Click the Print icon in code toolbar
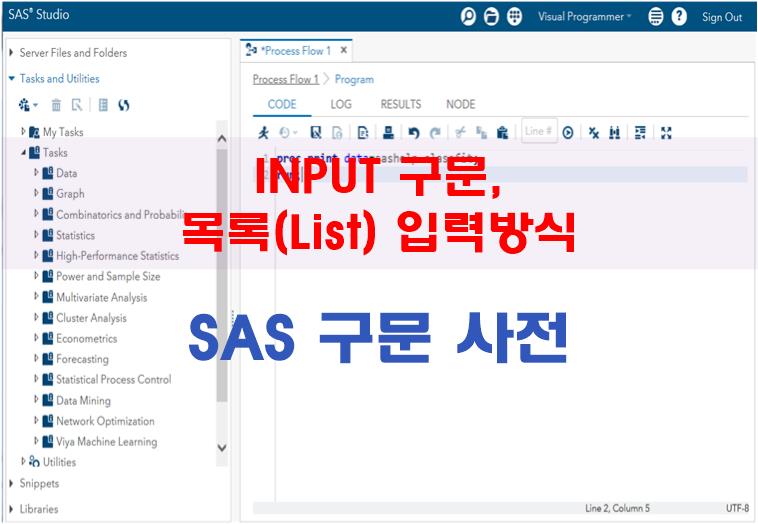The height and width of the screenshot is (524, 758). click(388, 132)
